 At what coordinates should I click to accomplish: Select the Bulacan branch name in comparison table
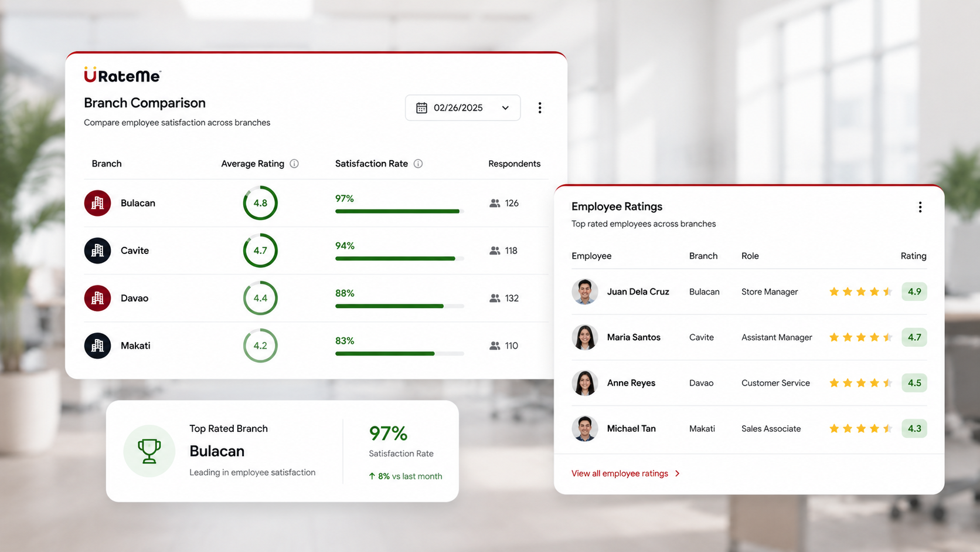(138, 203)
